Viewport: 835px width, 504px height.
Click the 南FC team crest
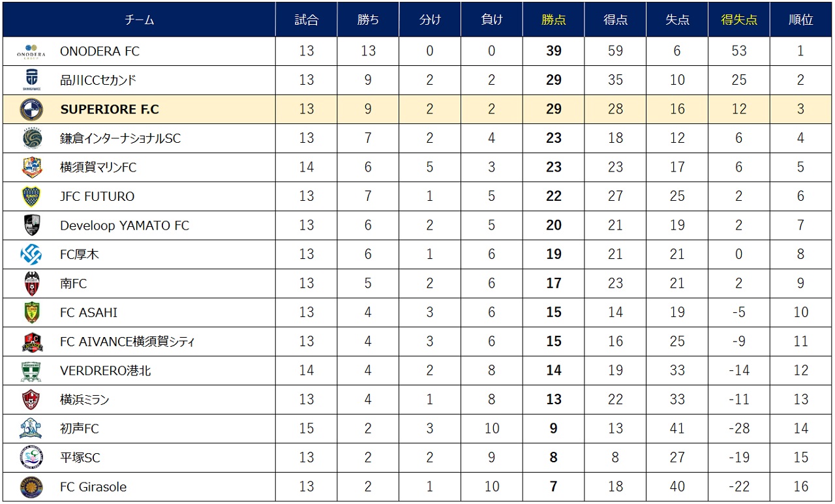[x=31, y=284]
